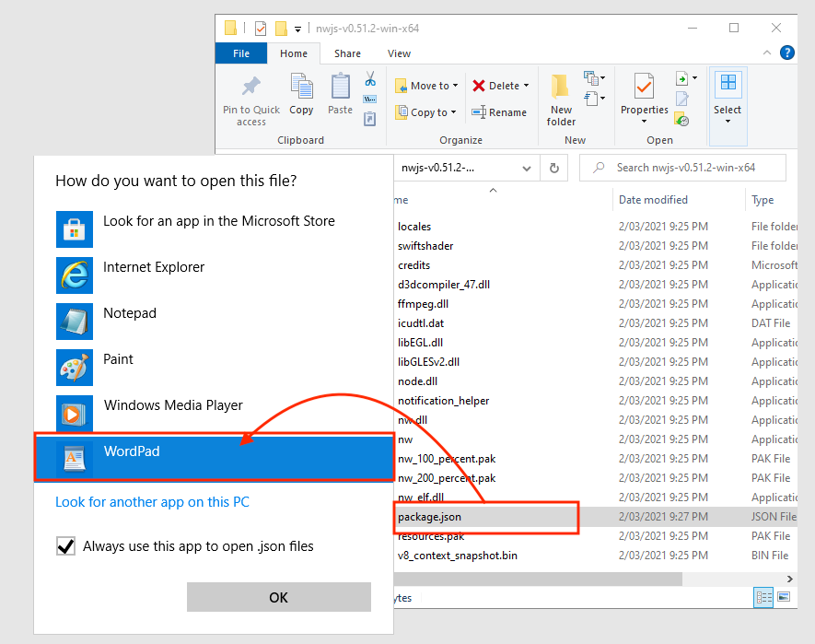Choose Paint in the app list
This screenshot has width=815, height=644.
(x=213, y=368)
